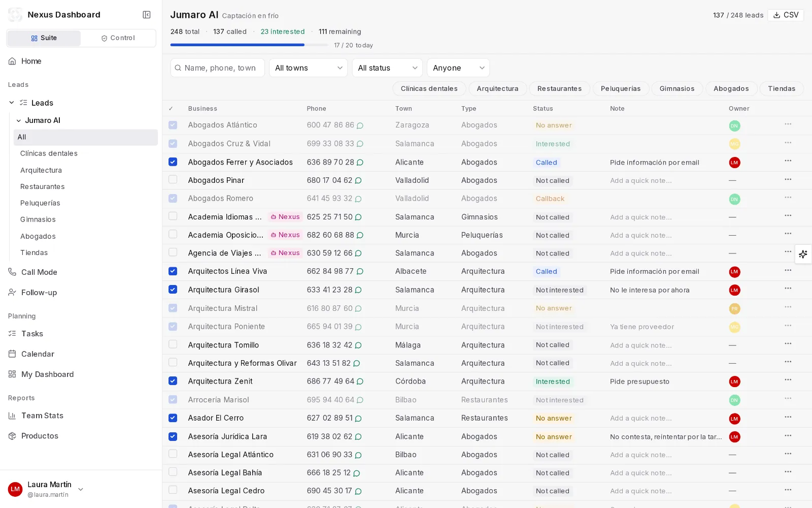
Task: Click LM owner avatar for Arquitectura Zenit
Action: click(734, 382)
